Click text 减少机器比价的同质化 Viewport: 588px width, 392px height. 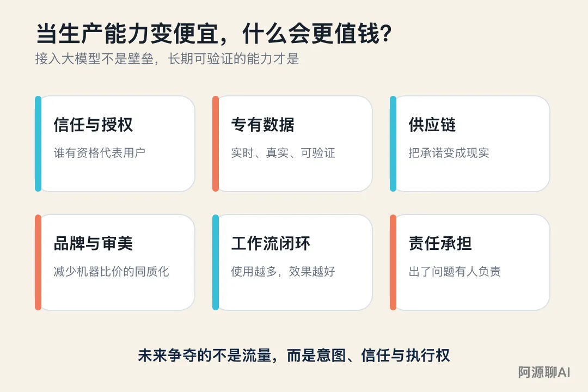112,271
